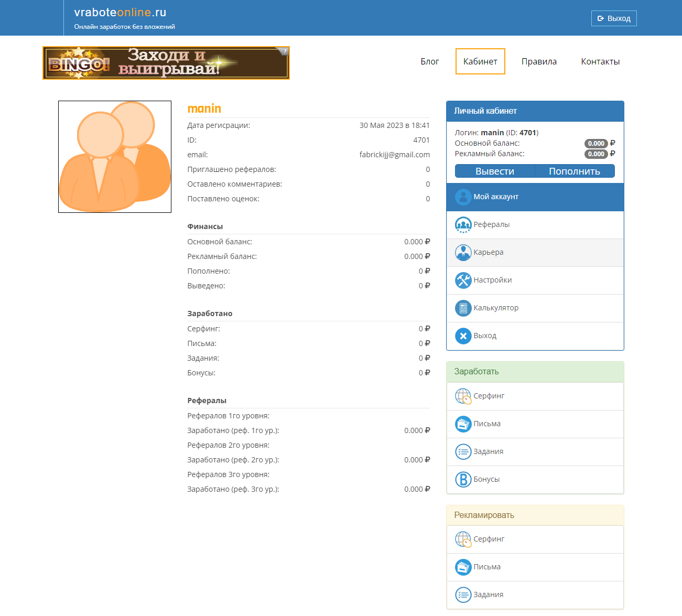Screen dimensions: 682x616
Task: Open the Bingo advertisement banner
Action: tap(166, 63)
